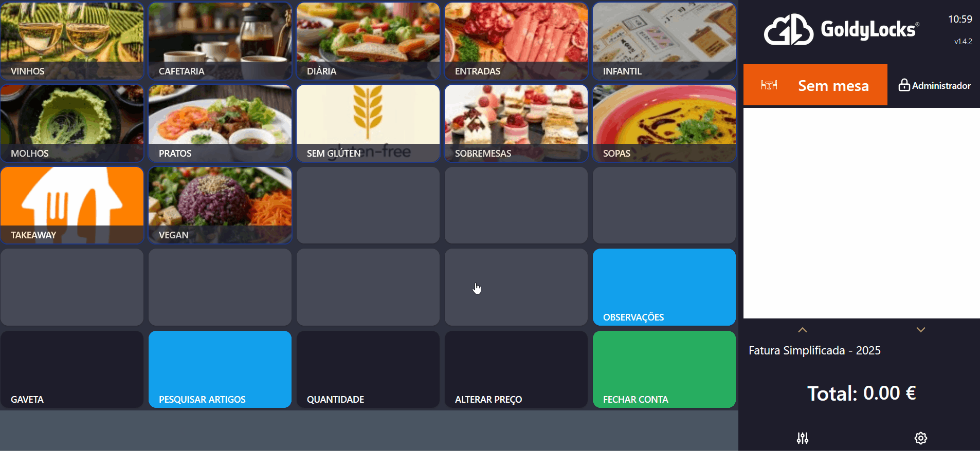Open the settings gear icon
Viewport: 980px width, 451px height.
pyautogui.click(x=921, y=438)
